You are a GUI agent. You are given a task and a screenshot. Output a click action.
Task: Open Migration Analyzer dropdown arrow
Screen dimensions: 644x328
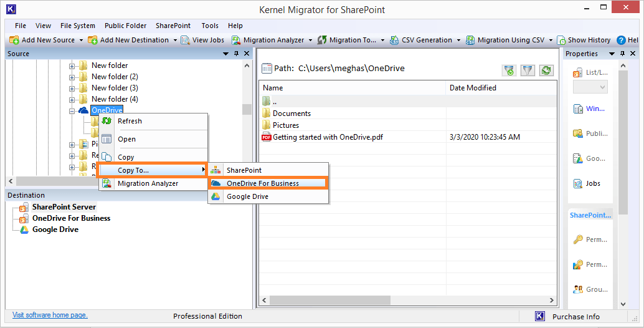point(310,41)
